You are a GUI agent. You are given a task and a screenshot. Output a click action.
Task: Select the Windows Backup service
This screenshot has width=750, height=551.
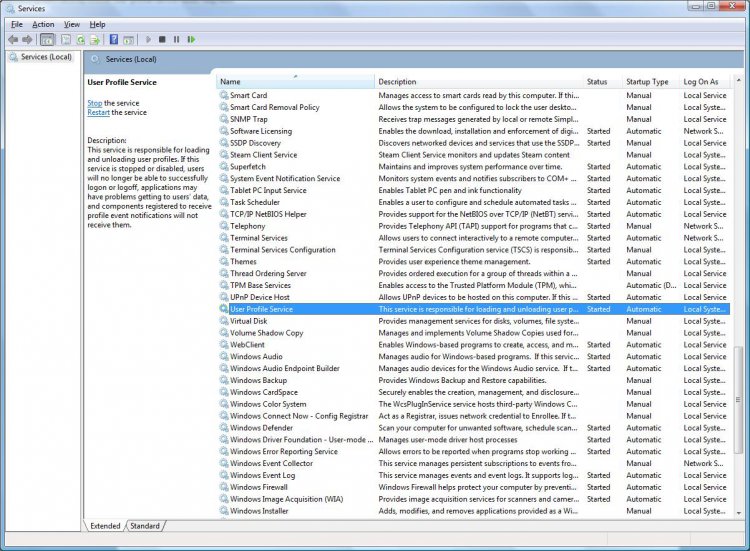tap(474, 380)
